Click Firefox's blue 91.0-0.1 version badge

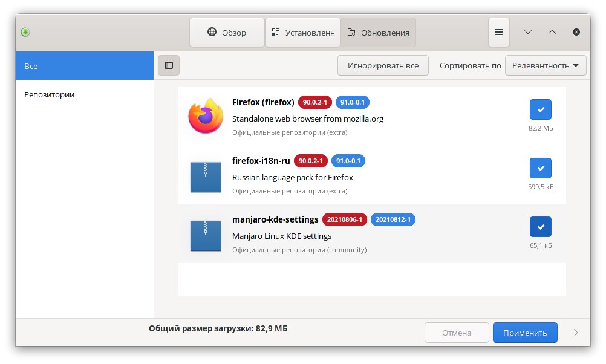tap(353, 102)
